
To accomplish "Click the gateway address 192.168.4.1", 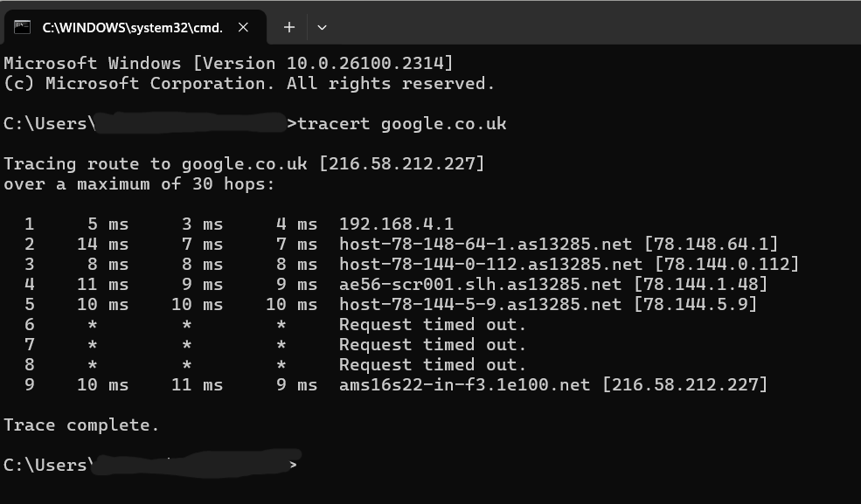I will coord(396,224).
